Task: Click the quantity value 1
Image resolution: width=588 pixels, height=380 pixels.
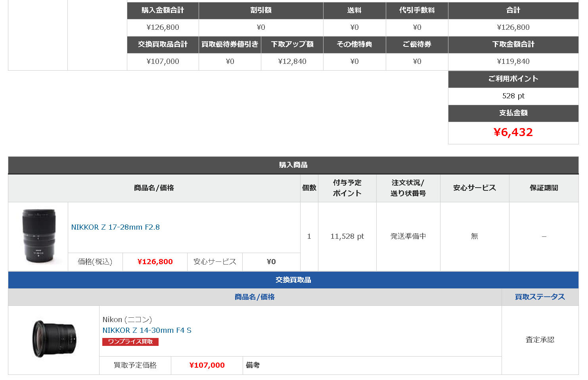Action: 309,236
